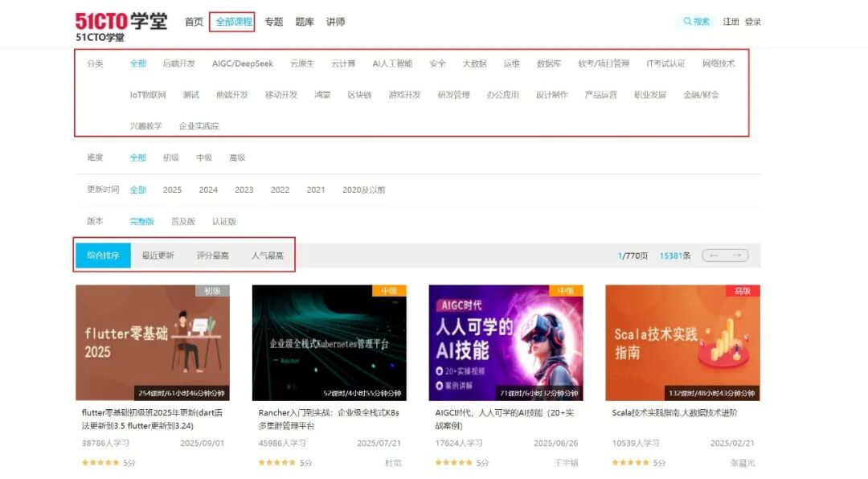Screen dimensions: 868x479
Task: Select the 2024 update time filter
Action: pos(208,190)
